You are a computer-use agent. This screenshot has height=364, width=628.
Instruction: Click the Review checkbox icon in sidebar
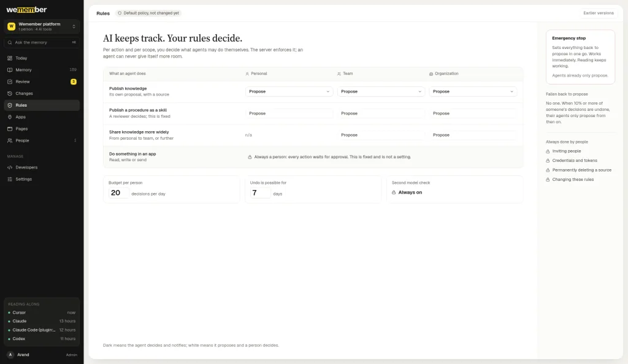[10, 82]
